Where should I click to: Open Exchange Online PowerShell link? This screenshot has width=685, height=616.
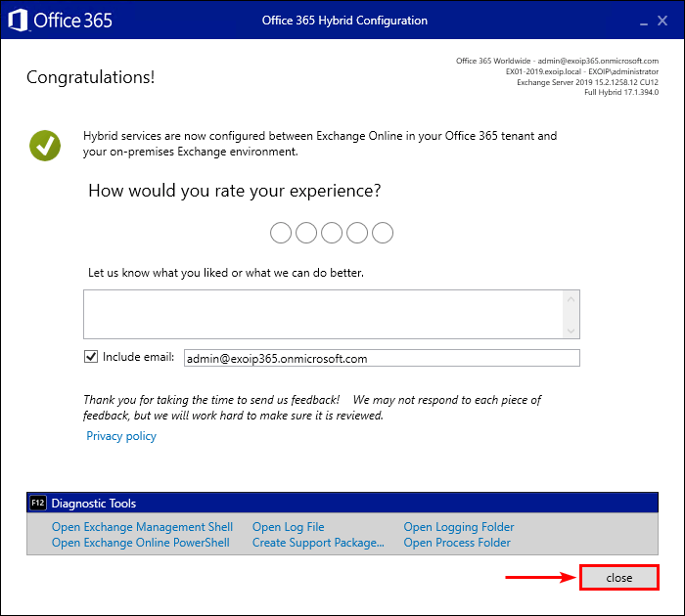[x=141, y=543]
